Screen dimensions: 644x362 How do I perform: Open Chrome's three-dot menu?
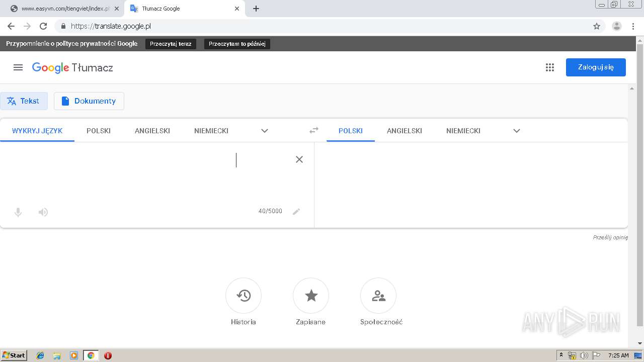pos(633,26)
